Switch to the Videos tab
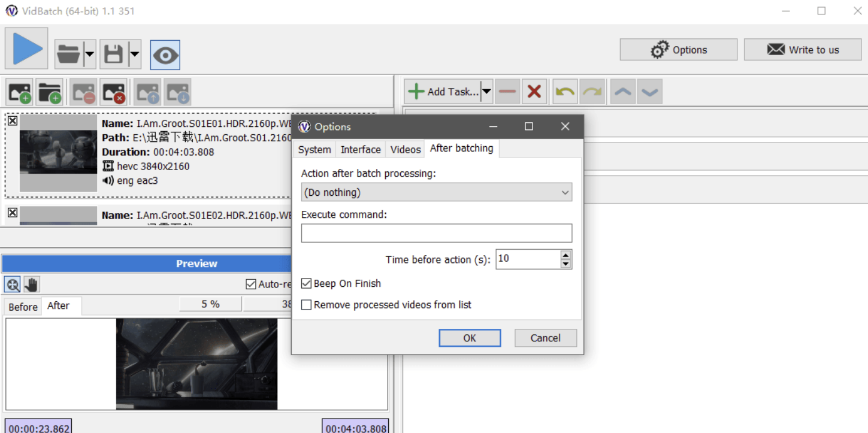This screenshot has height=433, width=868. click(406, 150)
